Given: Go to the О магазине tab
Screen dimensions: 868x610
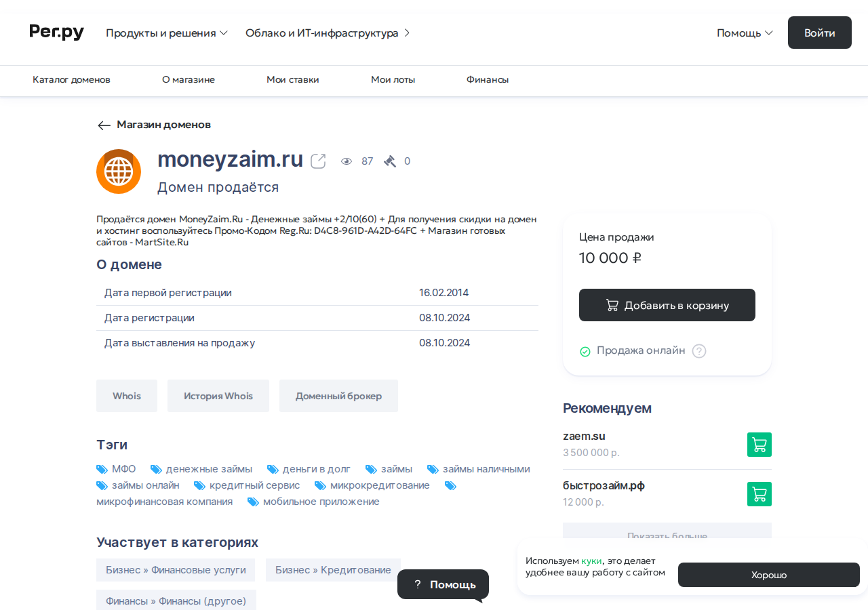Looking at the screenshot, I should 189,80.
